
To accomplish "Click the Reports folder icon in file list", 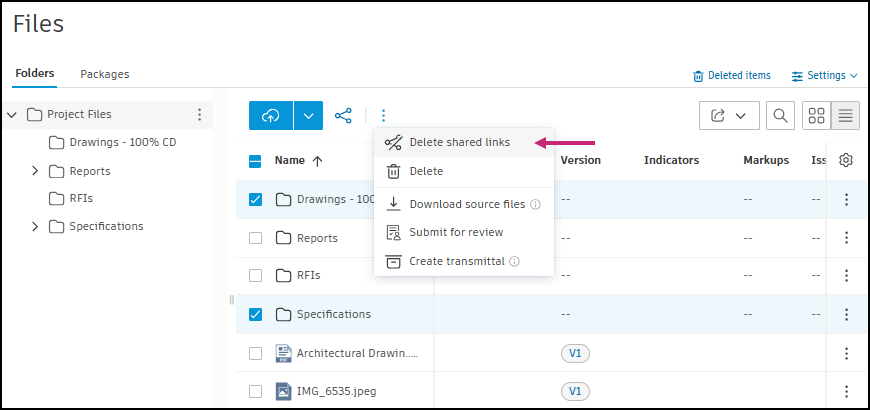I will tap(284, 238).
